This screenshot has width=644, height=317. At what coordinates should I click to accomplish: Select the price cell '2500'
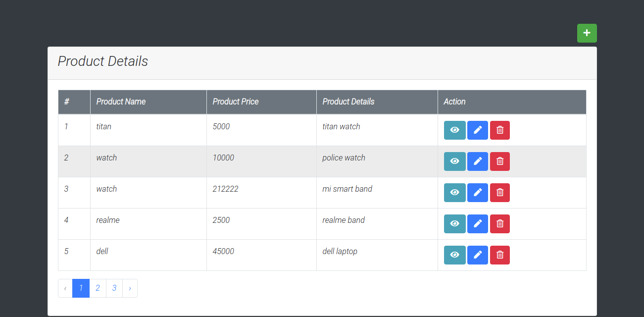point(261,224)
